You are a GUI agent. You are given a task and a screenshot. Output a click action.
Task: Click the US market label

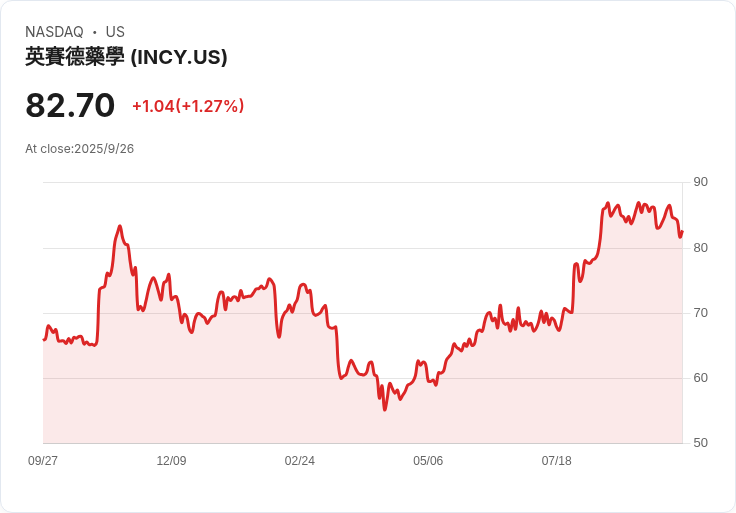coord(115,32)
